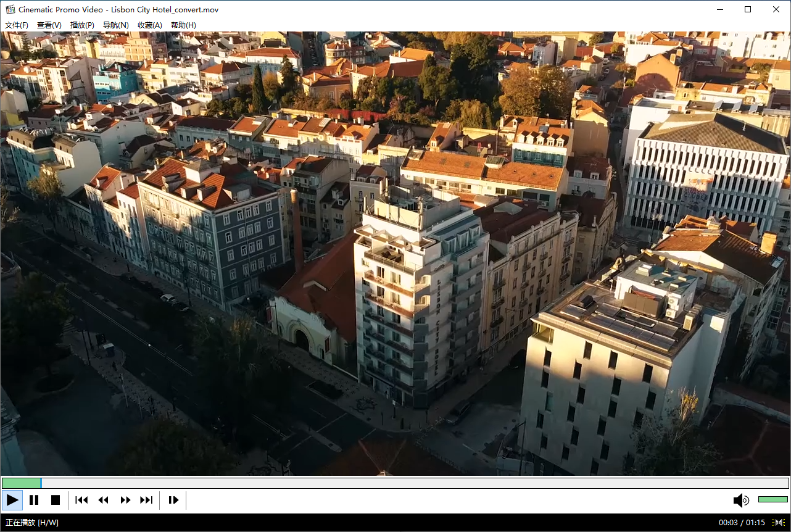Click the app icon in the title bar

[x=10, y=9]
